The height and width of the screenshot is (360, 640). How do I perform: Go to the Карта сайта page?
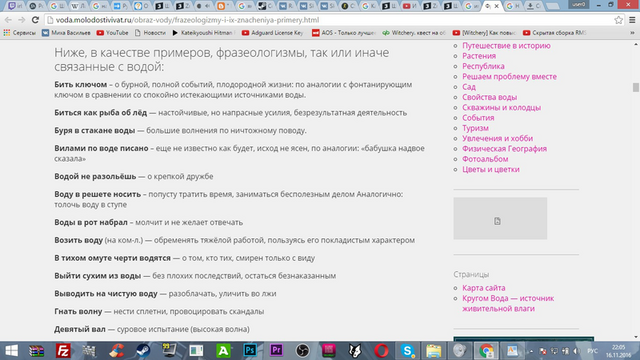coord(484,288)
